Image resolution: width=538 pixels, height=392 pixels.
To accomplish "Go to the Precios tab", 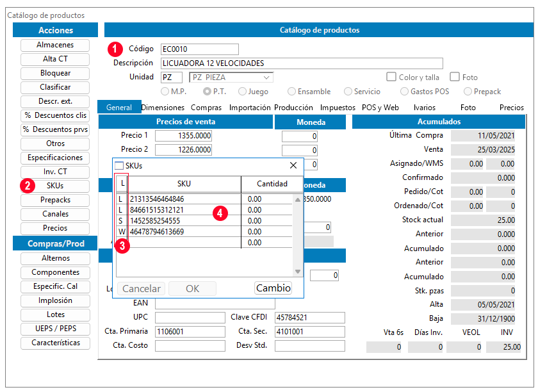I will point(512,108).
